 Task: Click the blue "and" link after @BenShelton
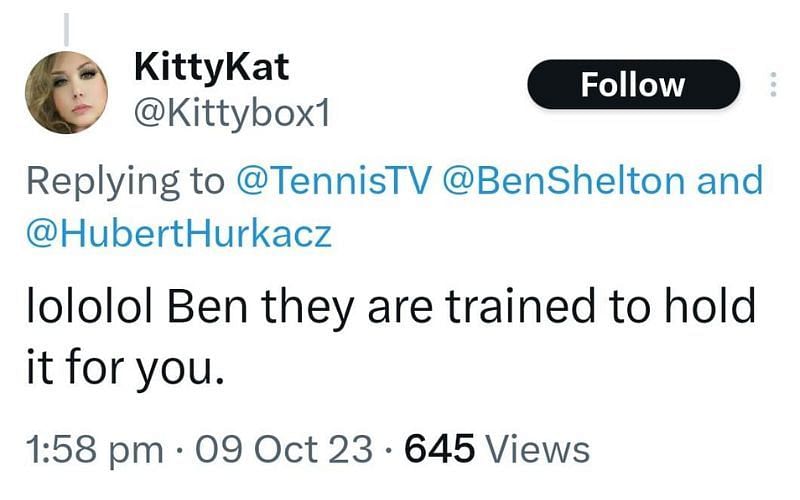click(730, 181)
